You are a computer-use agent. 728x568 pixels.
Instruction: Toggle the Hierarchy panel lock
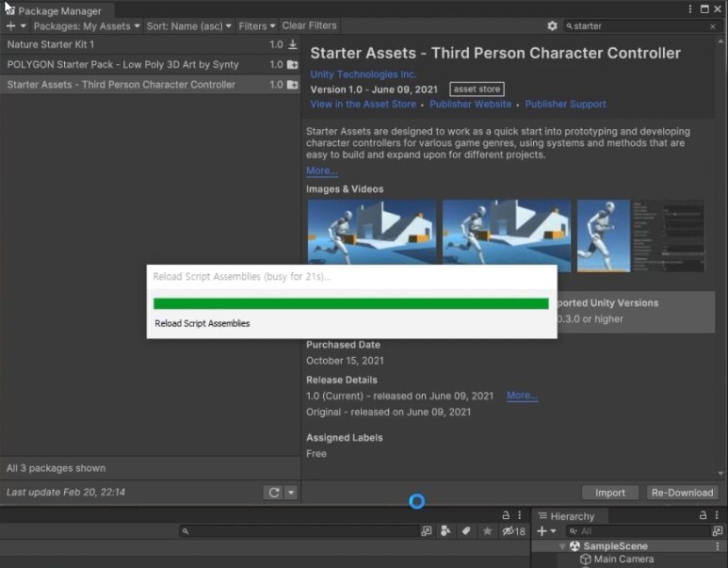(x=703, y=515)
